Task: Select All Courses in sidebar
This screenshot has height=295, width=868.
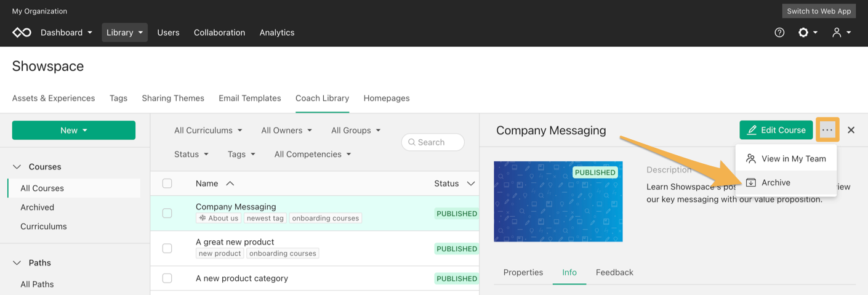Action: point(74,188)
